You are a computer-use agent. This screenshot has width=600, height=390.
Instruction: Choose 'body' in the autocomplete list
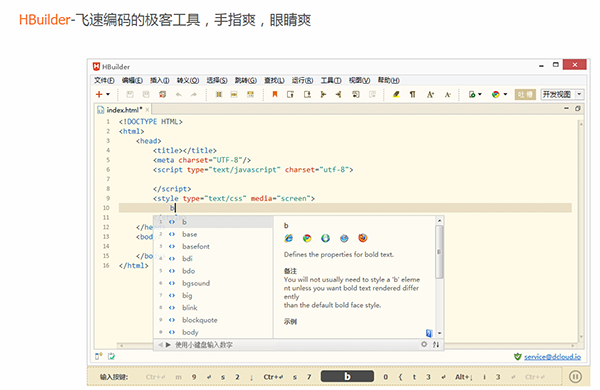pyautogui.click(x=214, y=332)
